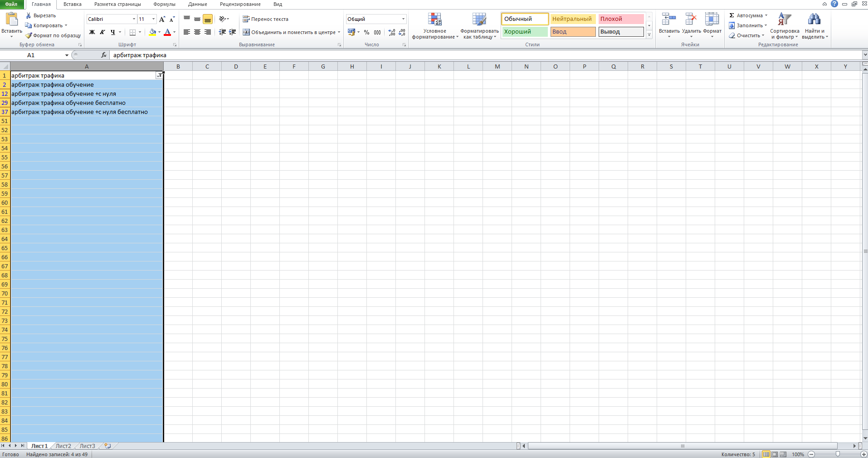Viewport: 868px width, 458px height.
Task: Increase font size with the large A icon
Action: [162, 19]
